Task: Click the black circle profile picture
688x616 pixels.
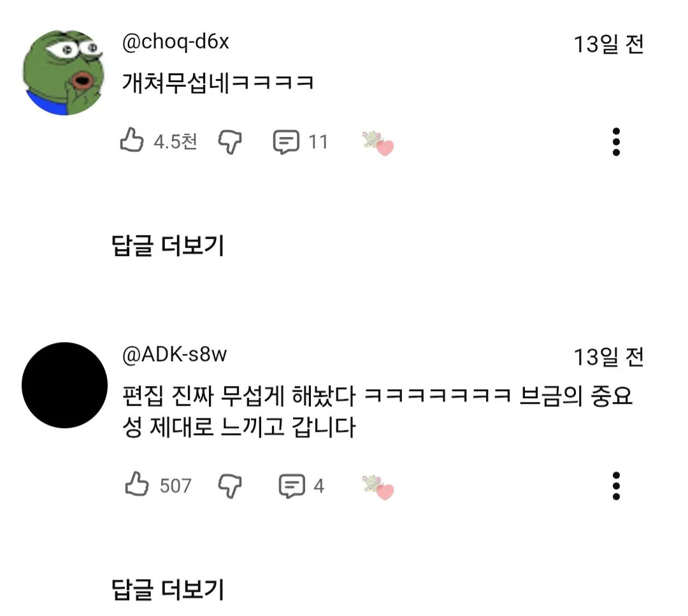Action: click(x=64, y=385)
